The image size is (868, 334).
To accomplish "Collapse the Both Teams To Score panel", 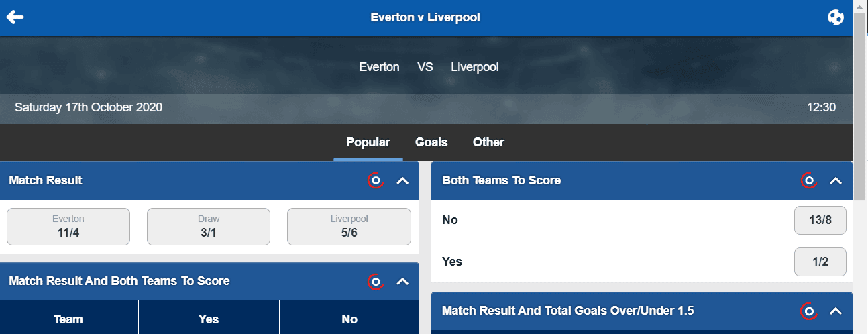I will pos(836,180).
